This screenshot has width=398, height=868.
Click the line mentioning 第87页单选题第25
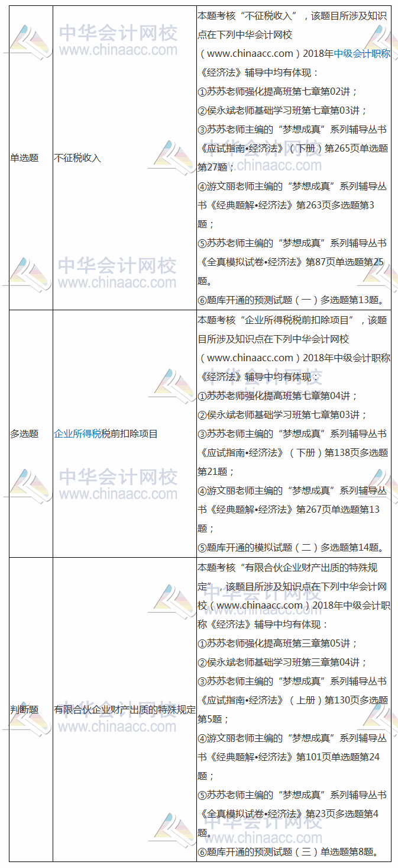(291, 262)
